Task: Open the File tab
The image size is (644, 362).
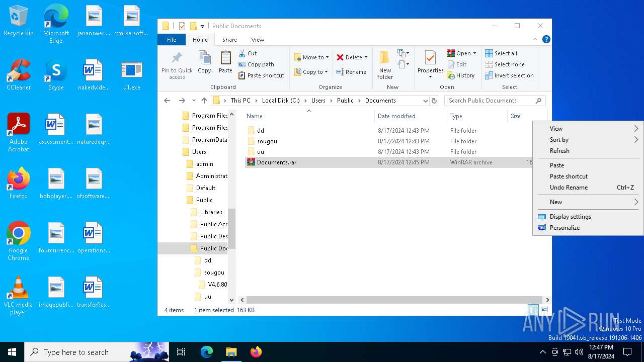Action: coord(172,40)
